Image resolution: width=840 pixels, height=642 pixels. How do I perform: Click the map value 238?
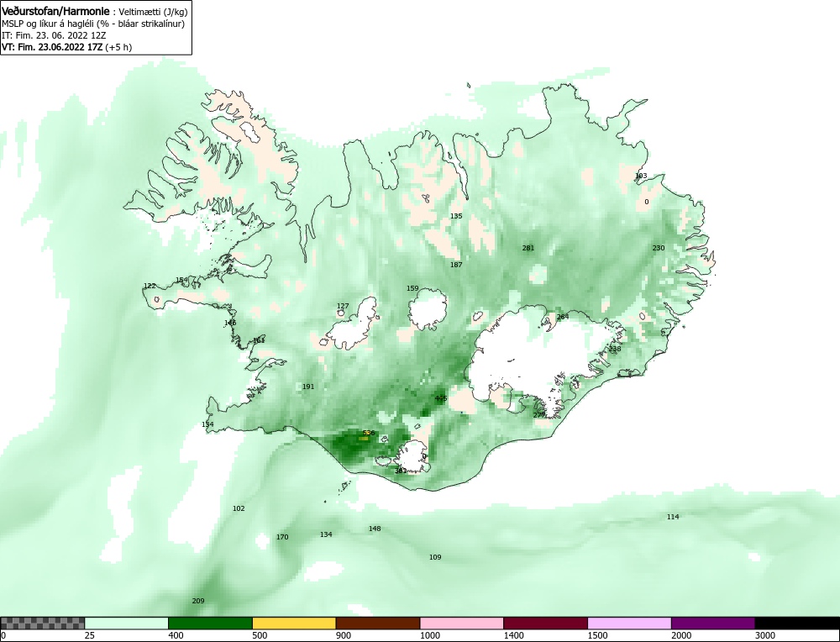[x=615, y=349]
